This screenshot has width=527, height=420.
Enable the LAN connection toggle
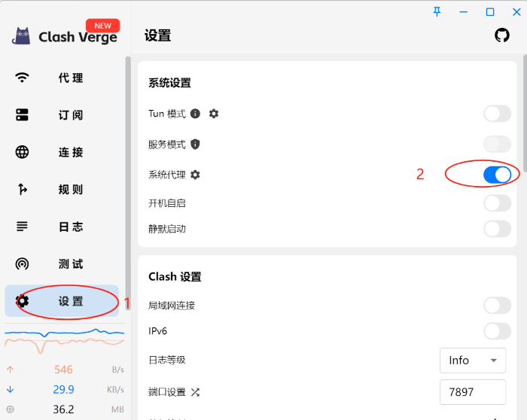[497, 305]
